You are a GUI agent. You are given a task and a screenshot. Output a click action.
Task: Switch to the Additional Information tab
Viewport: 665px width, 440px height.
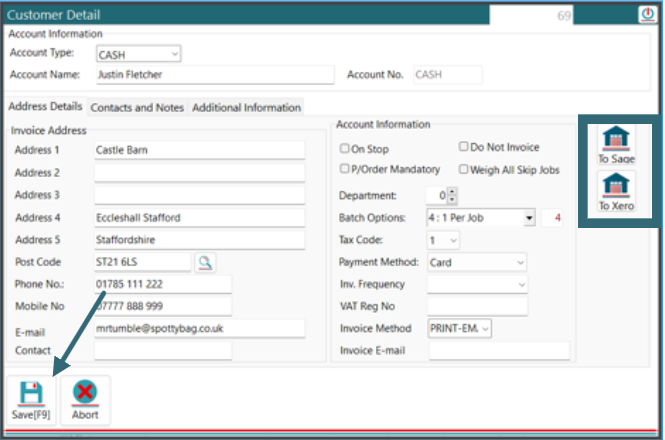246,108
